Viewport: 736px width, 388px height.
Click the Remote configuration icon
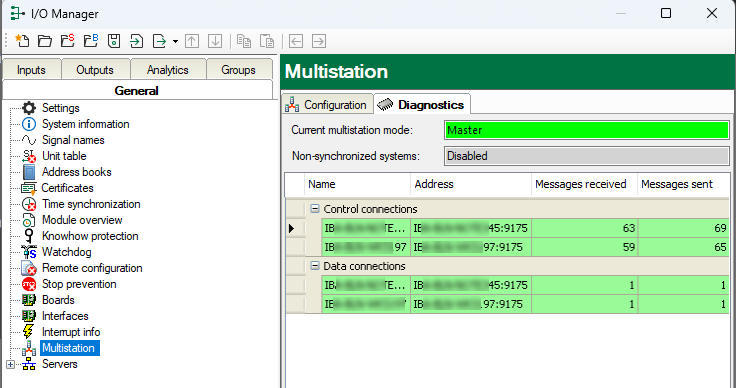(x=29, y=268)
